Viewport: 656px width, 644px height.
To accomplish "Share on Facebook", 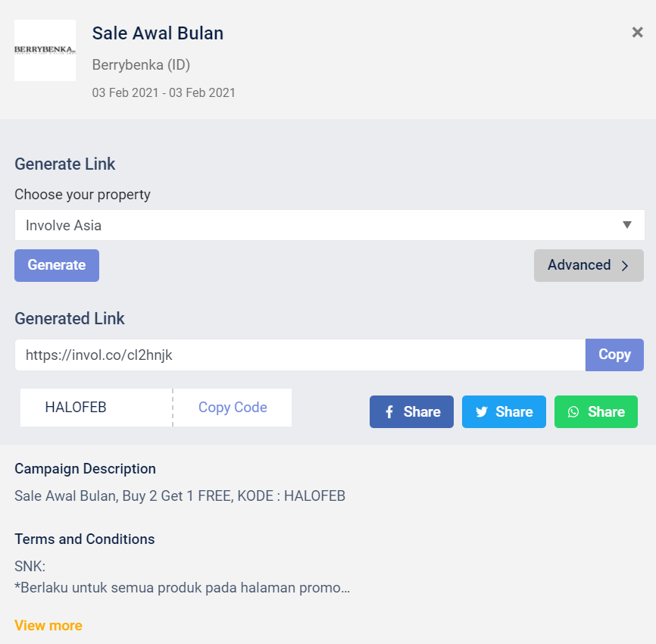I will click(x=411, y=411).
